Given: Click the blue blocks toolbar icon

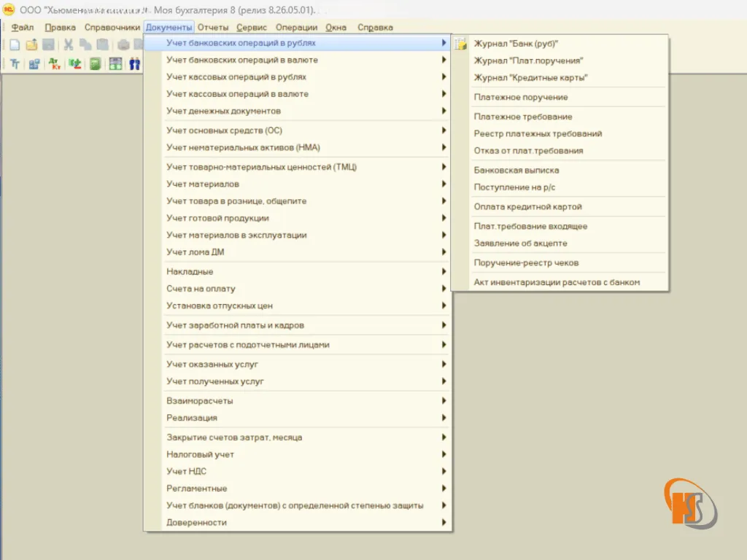Looking at the screenshot, I should (34, 64).
